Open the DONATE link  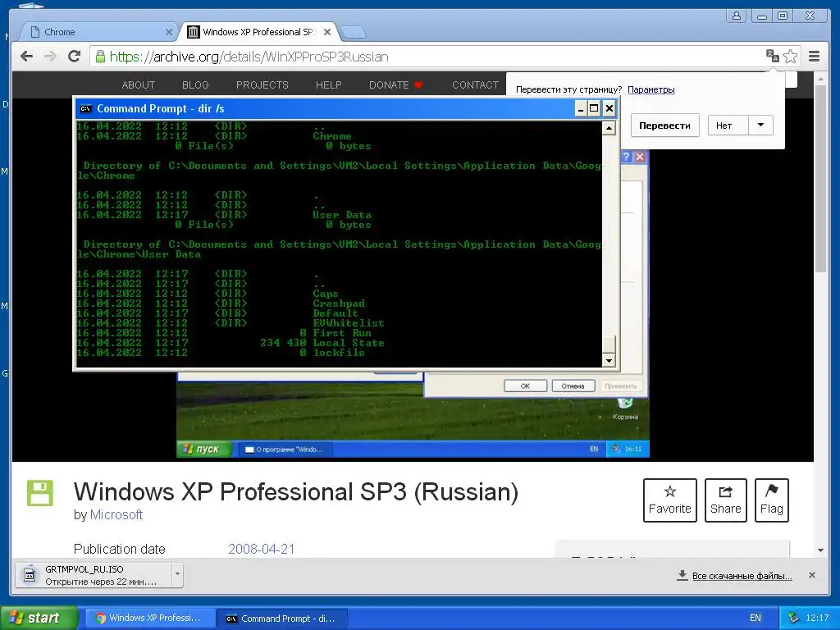(396, 85)
